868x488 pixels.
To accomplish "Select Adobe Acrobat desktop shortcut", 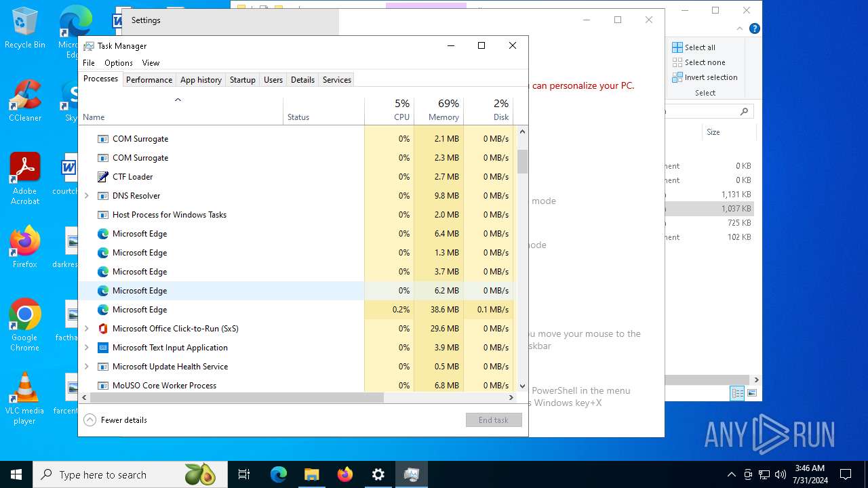I will pyautogui.click(x=25, y=179).
